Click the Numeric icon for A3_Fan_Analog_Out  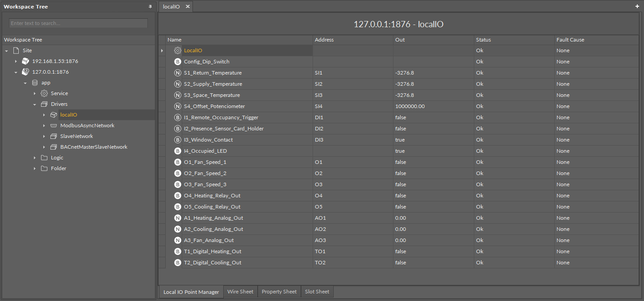(177, 240)
